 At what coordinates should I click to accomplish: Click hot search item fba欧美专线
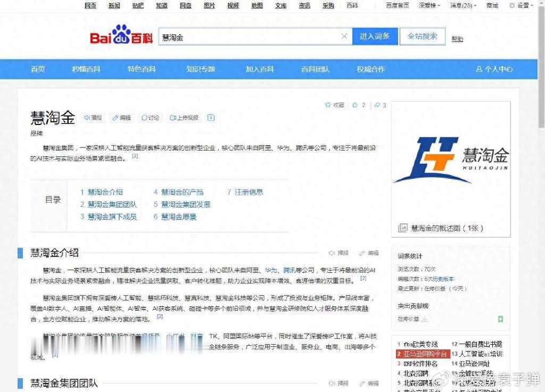click(420, 344)
